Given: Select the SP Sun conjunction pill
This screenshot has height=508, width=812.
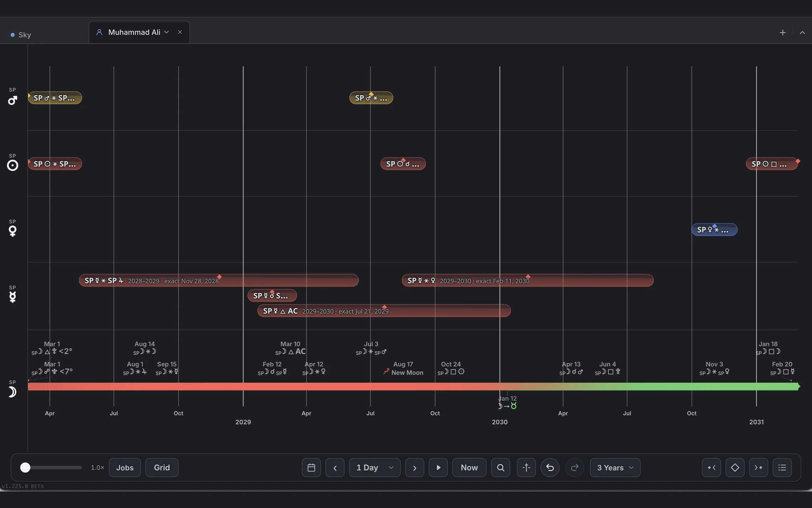Looking at the screenshot, I should [x=403, y=164].
